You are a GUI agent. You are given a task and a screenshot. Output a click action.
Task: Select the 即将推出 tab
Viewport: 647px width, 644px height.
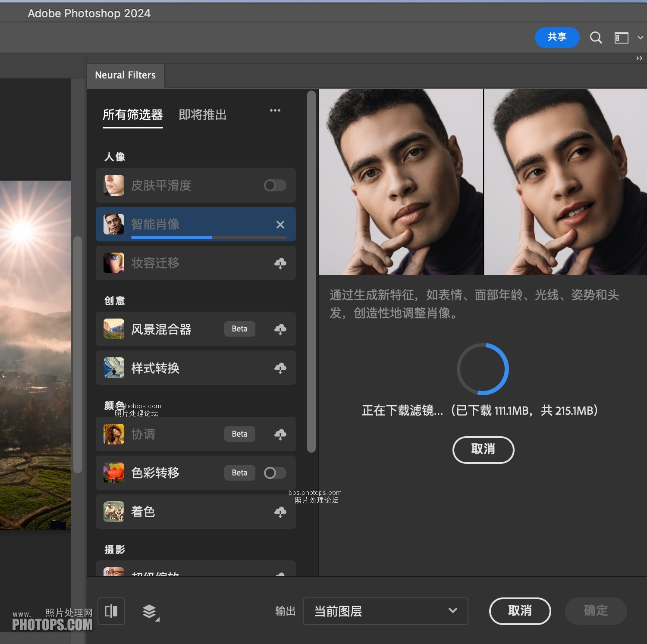(203, 115)
